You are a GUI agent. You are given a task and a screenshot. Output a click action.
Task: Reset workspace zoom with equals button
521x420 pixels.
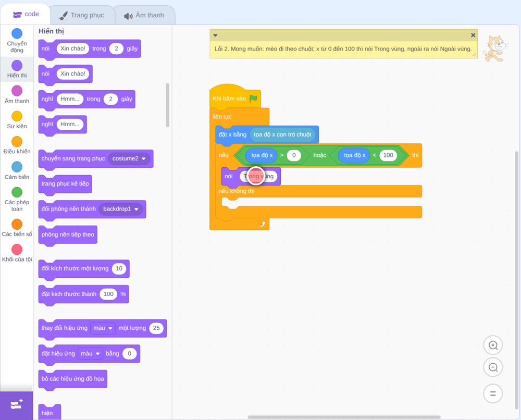(493, 393)
